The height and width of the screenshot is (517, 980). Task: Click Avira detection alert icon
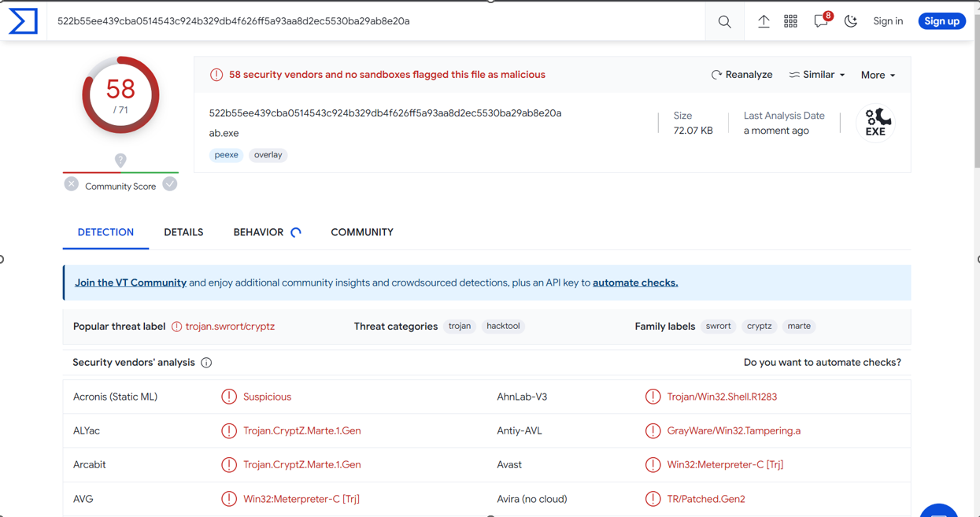click(653, 499)
